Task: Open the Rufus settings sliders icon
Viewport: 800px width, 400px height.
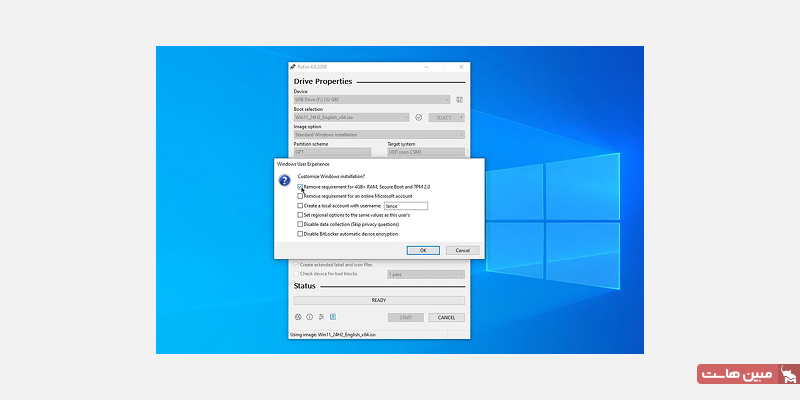Action: [x=321, y=317]
